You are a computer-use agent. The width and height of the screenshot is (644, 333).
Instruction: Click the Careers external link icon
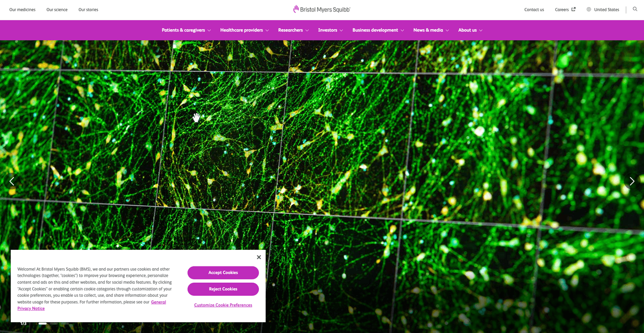pos(574,8)
